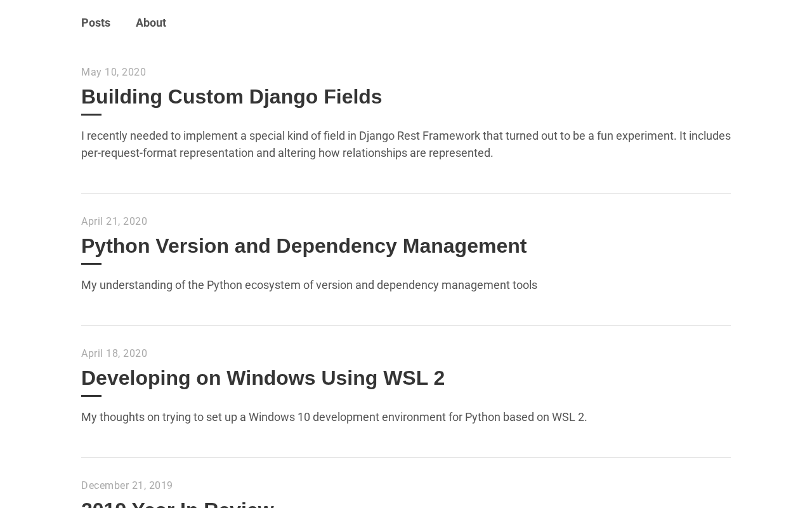Open Developing on Windows Using WSL 2 post
812x508 pixels.
263,378
